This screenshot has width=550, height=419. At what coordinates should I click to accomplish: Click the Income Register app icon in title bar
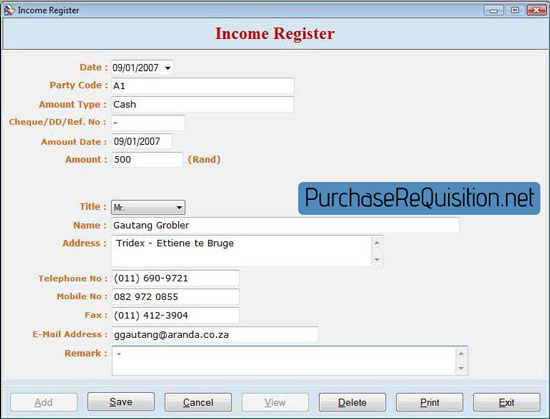pyautogui.click(x=9, y=10)
